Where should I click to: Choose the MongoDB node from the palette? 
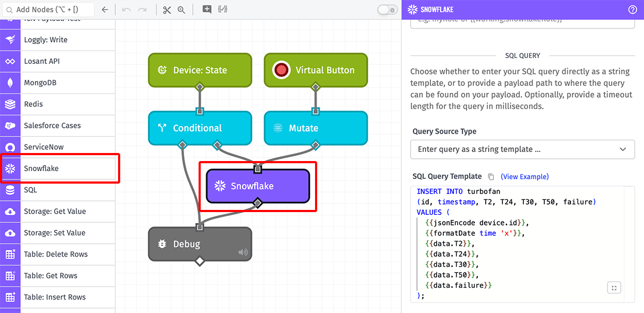(57, 83)
